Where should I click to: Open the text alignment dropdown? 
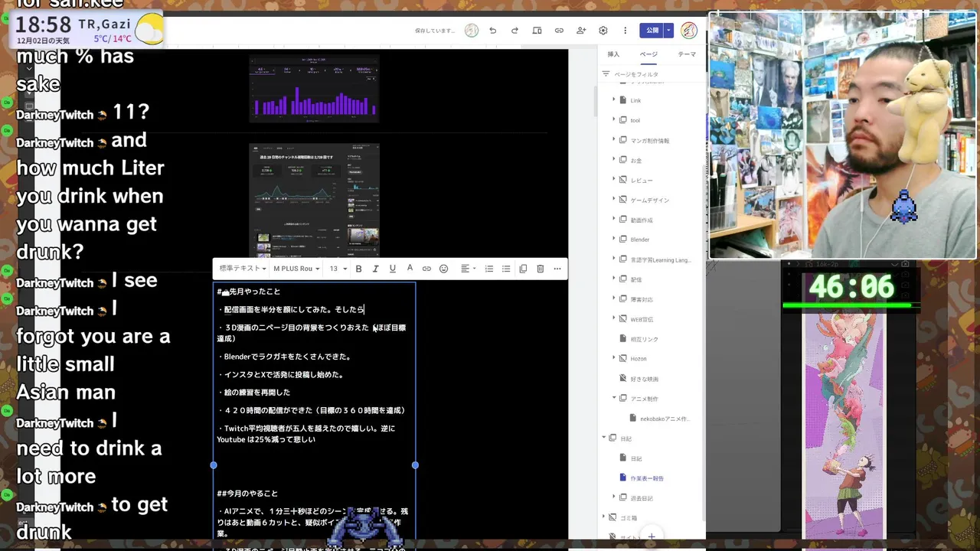coord(467,269)
